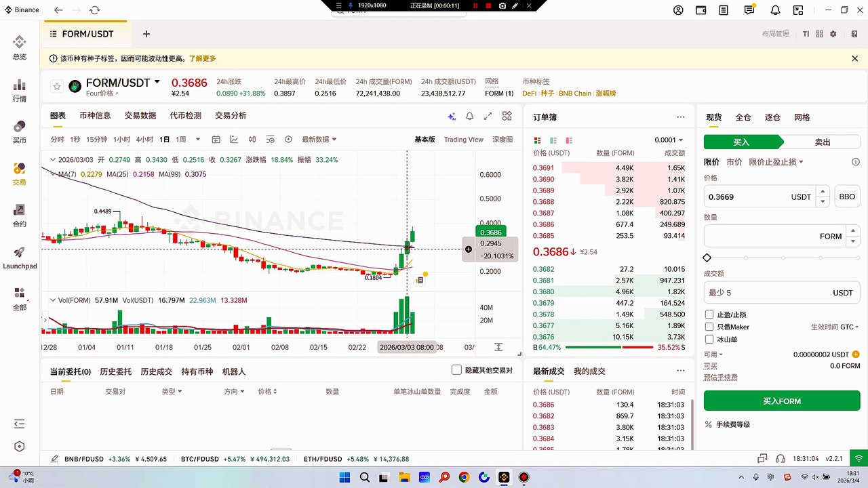Click the account profile icon
The image size is (868, 488).
[678, 10]
